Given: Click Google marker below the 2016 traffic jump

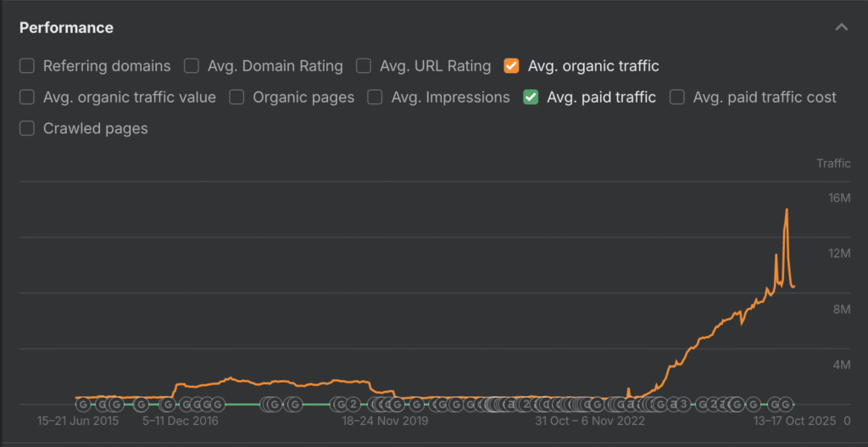Looking at the screenshot, I should pyautogui.click(x=167, y=405).
